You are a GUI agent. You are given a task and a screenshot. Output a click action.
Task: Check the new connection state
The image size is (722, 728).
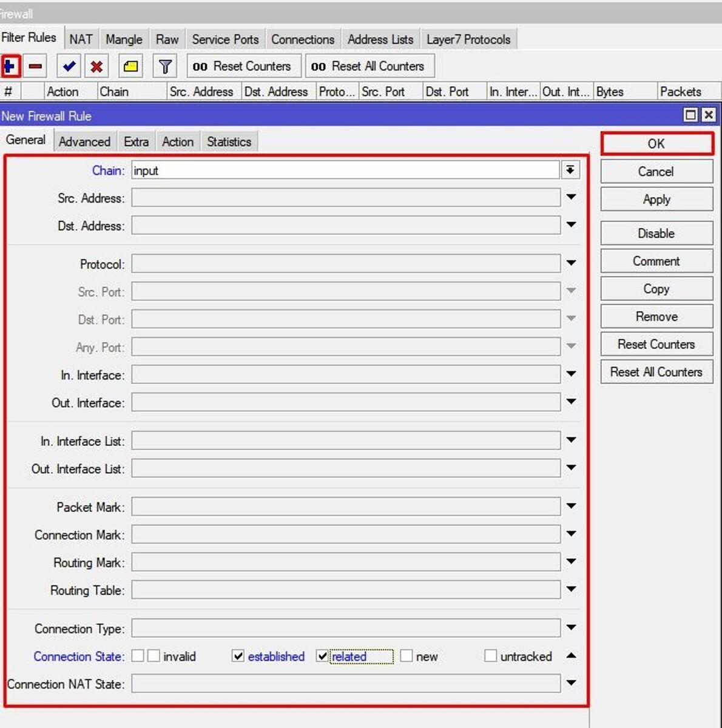point(407,656)
